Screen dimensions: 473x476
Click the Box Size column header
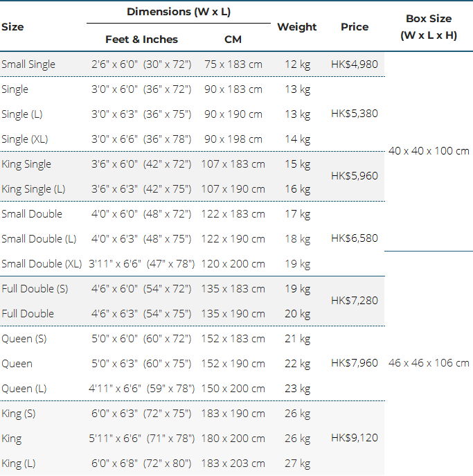click(429, 27)
